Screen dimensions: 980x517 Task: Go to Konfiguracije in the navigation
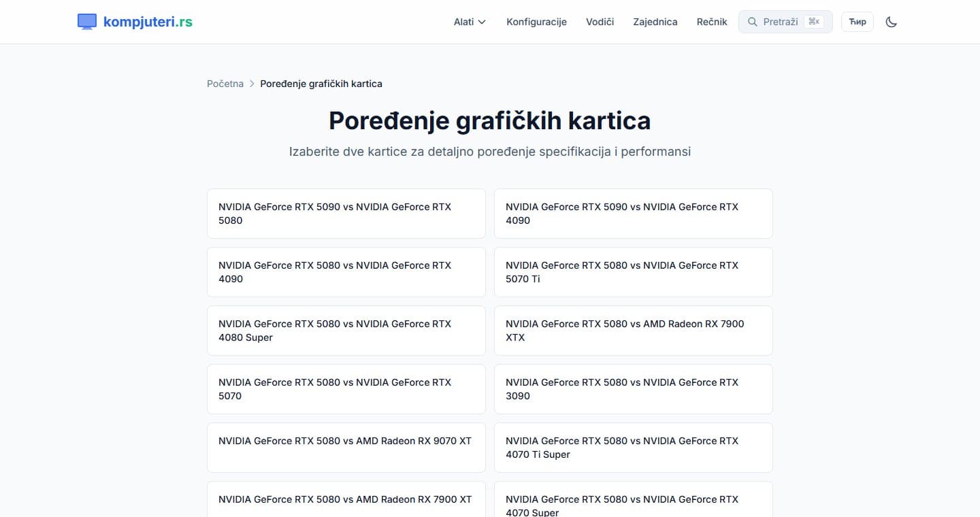pyautogui.click(x=536, y=22)
